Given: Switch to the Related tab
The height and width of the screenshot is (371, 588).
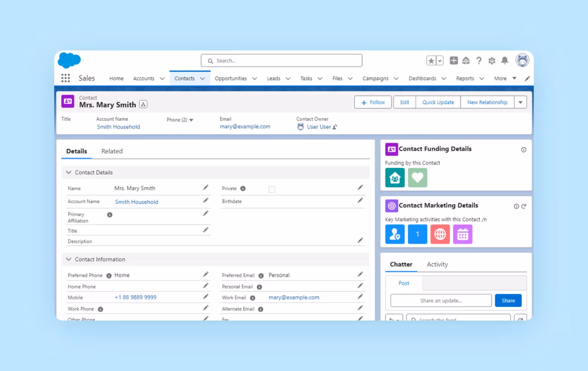Looking at the screenshot, I should 112,151.
